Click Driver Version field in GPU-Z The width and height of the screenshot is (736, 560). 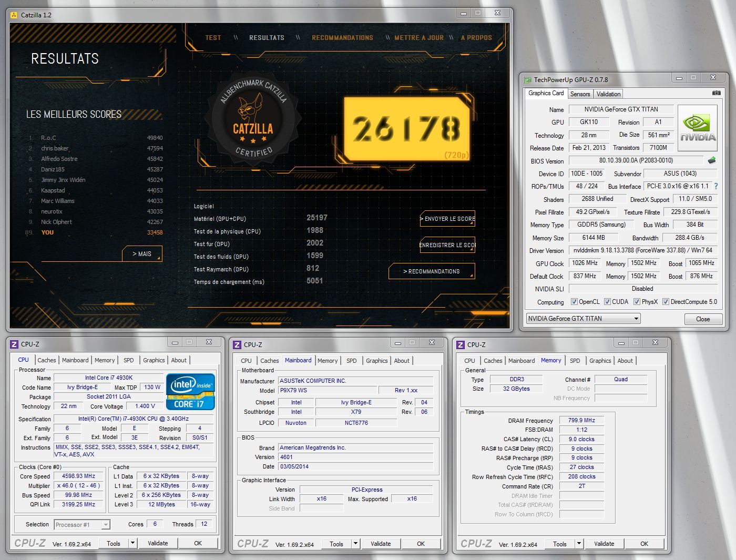click(643, 250)
